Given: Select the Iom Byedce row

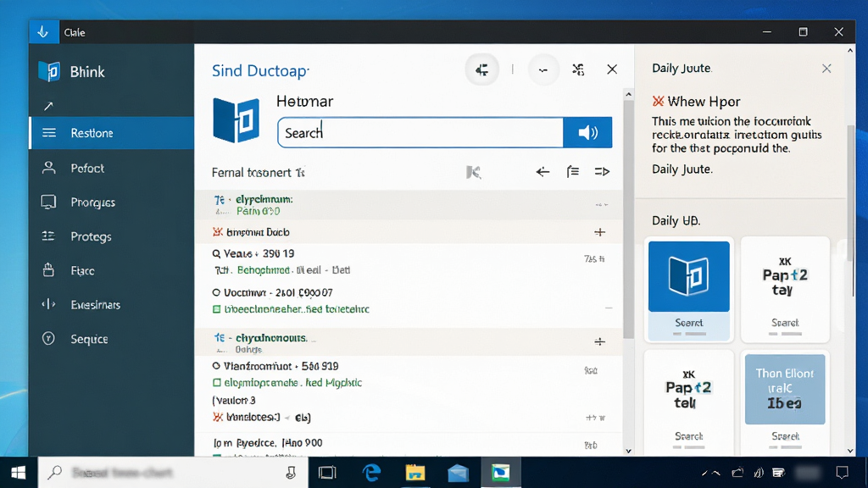Looking at the screenshot, I should point(409,444).
